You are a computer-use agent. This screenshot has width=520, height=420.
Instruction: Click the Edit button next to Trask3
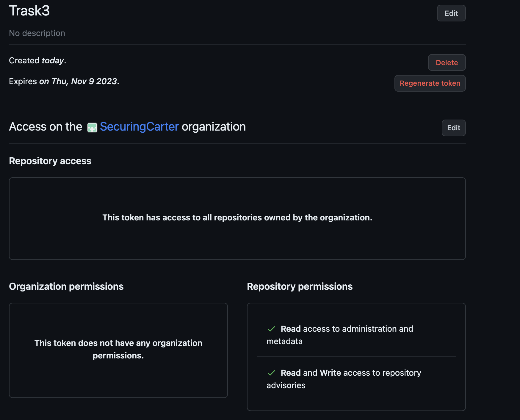[451, 13]
